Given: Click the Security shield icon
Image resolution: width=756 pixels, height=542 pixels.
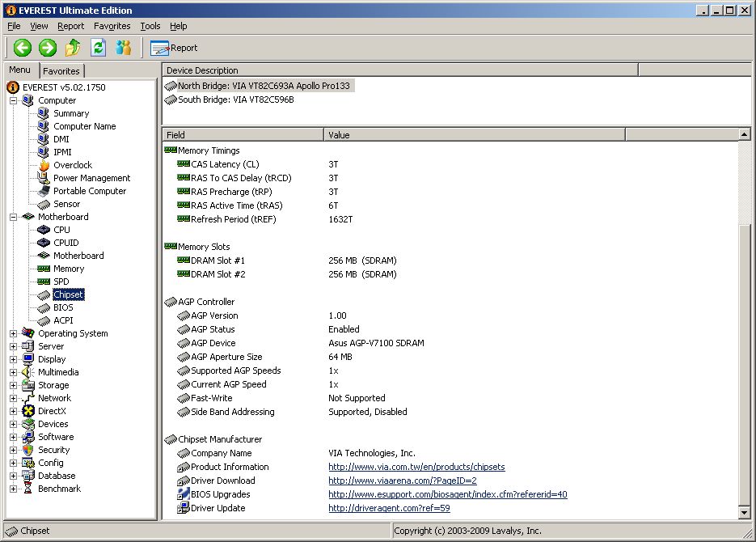Looking at the screenshot, I should click(28, 450).
